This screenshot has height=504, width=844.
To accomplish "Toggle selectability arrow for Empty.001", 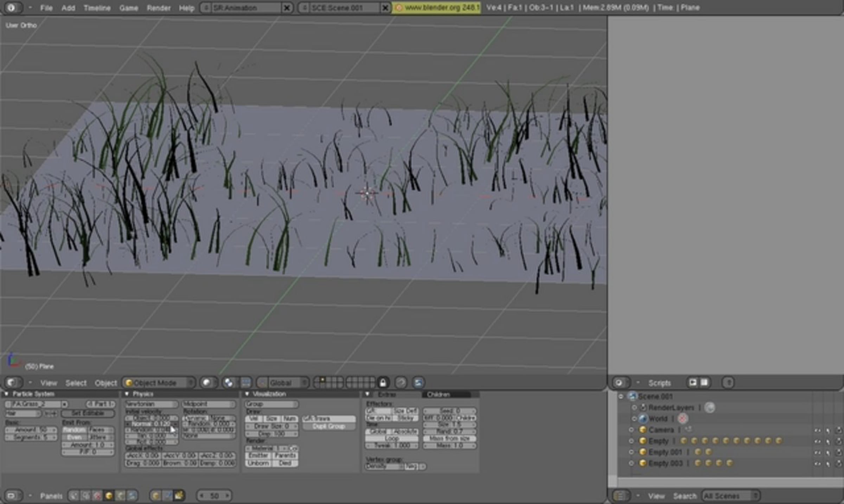I will tap(828, 452).
